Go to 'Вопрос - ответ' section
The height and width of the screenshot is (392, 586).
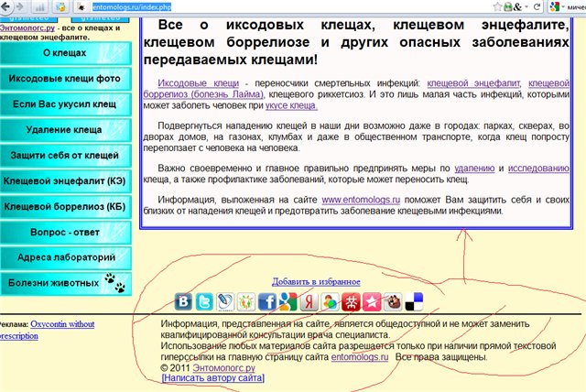(65, 232)
